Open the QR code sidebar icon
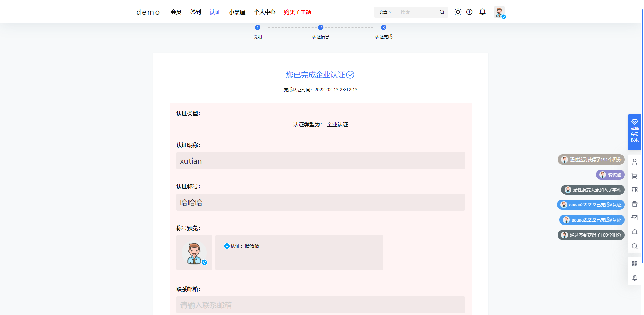Image resolution: width=644 pixels, height=315 pixels. click(x=634, y=264)
